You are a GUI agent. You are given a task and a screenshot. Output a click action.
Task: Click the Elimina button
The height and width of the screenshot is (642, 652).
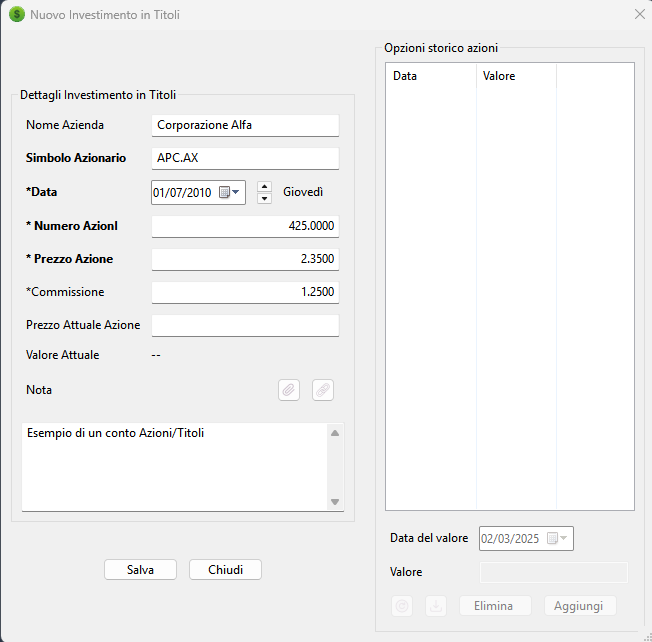click(495, 606)
